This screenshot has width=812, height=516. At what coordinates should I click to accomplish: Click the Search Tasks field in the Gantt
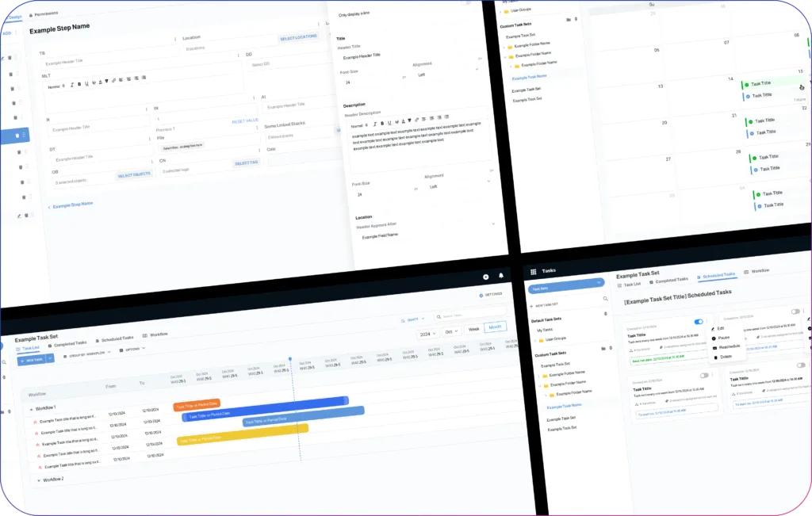click(x=470, y=314)
